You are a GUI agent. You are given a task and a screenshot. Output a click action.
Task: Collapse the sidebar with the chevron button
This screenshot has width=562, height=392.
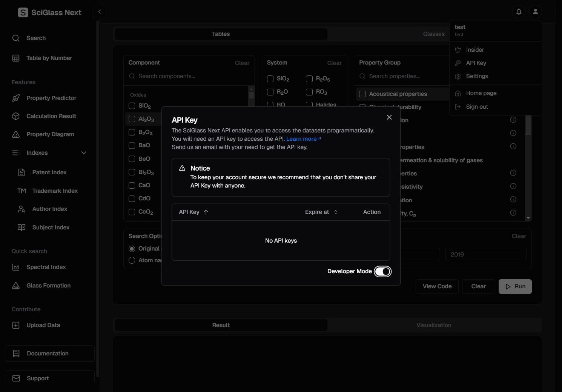coord(100,12)
